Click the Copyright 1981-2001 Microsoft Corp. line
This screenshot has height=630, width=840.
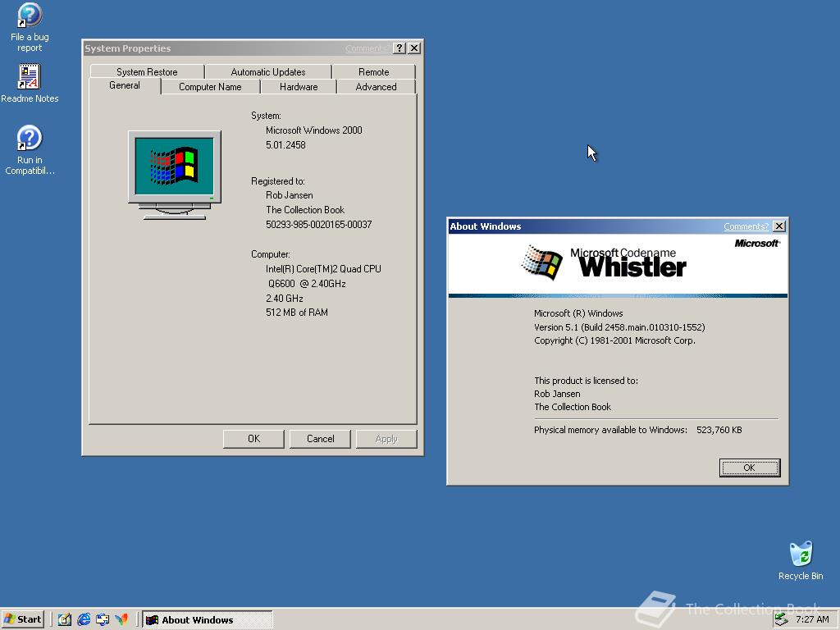click(x=614, y=340)
